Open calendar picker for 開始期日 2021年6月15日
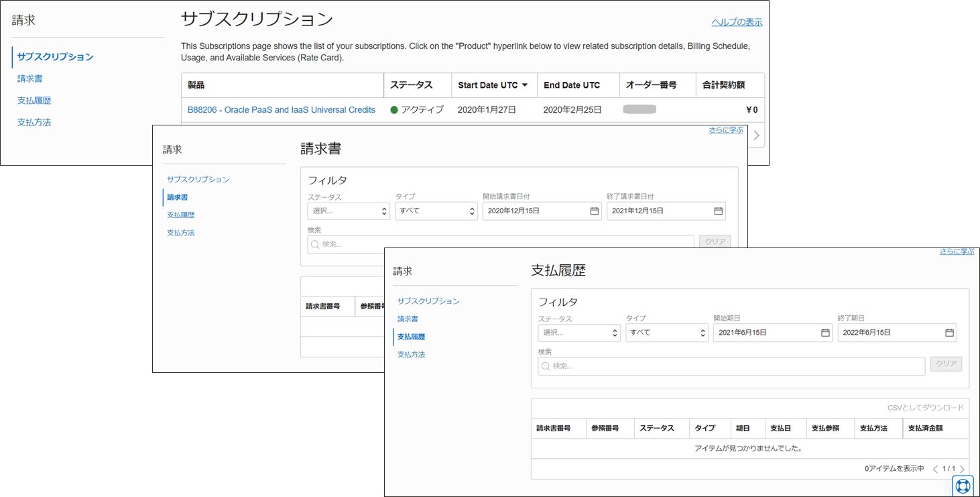The image size is (980, 497). (x=825, y=333)
